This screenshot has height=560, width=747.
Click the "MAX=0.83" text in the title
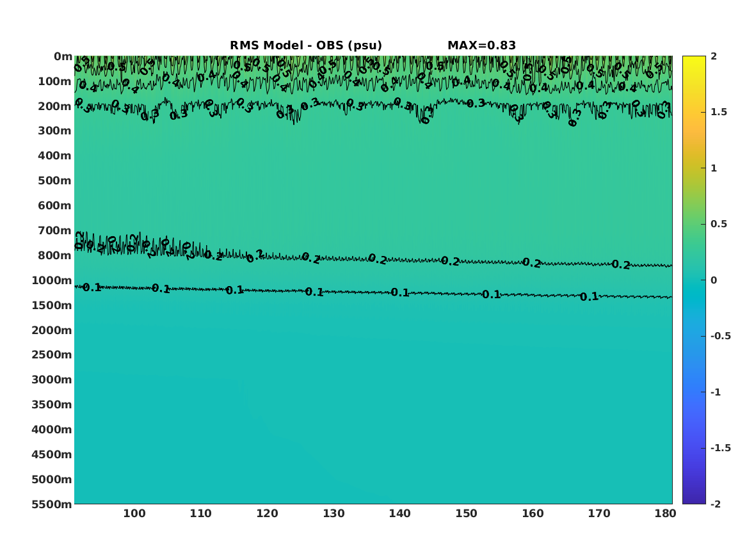pyautogui.click(x=481, y=45)
